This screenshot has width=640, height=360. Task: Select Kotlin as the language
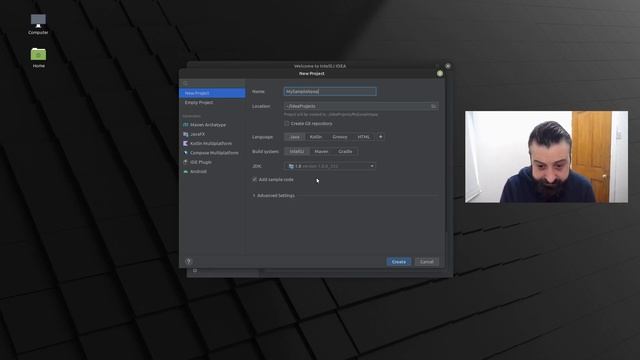316,137
